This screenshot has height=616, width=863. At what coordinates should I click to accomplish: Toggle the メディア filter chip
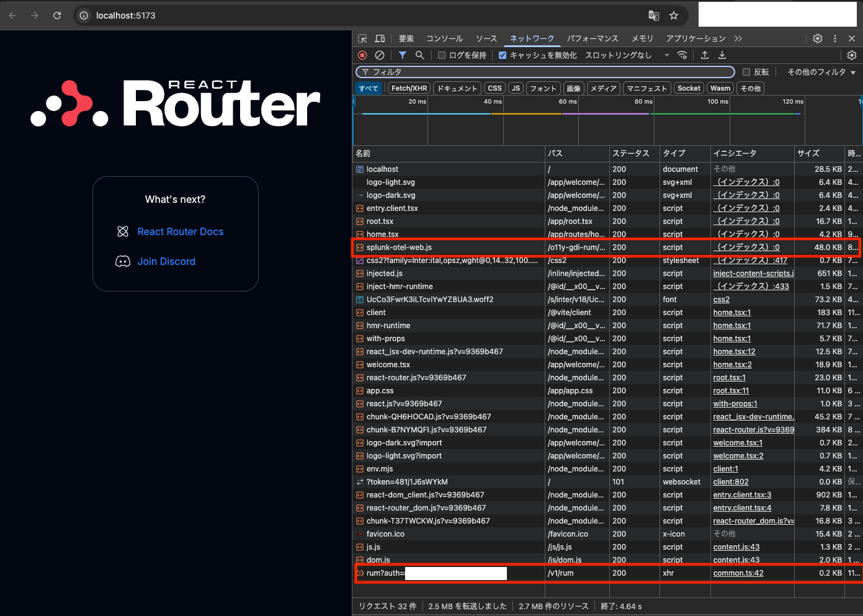(604, 88)
